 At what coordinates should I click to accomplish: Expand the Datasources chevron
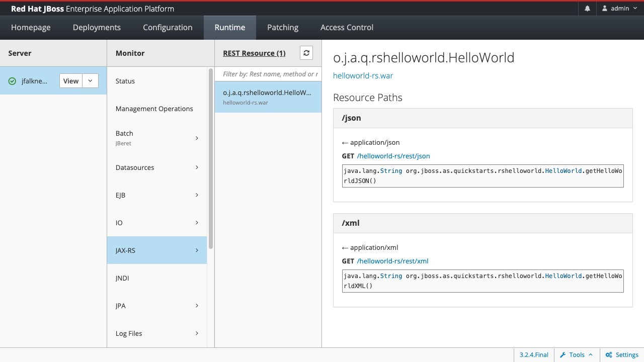click(x=197, y=167)
